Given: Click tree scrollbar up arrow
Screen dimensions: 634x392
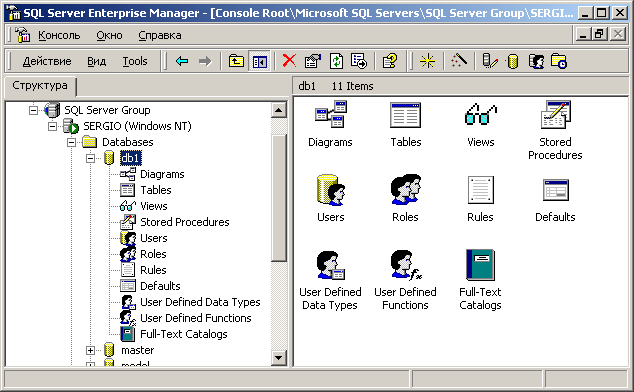Looking at the screenshot, I should tap(279, 110).
